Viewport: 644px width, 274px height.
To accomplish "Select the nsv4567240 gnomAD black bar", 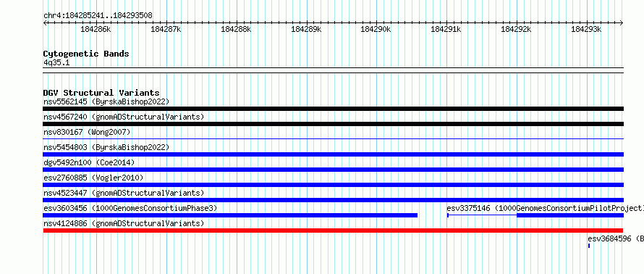I will [x=333, y=124].
